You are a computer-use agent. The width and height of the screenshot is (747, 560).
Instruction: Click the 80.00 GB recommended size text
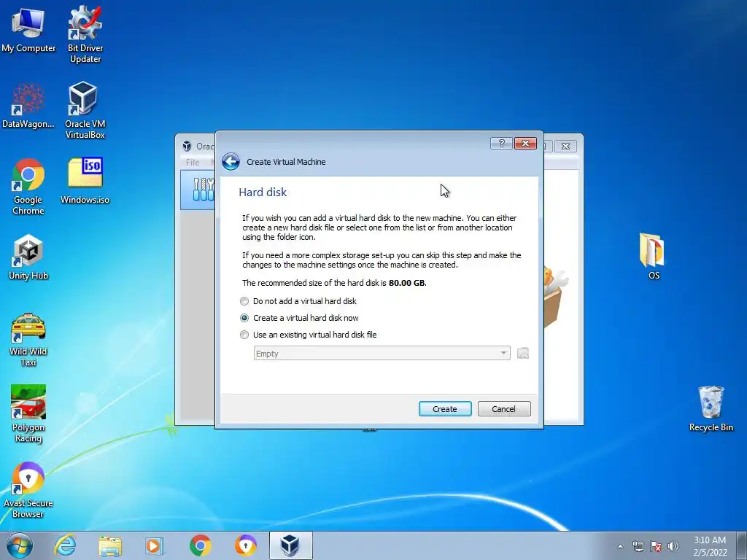click(x=406, y=283)
